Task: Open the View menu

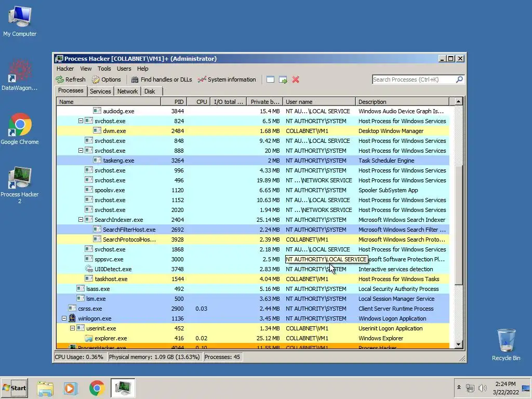Action: (x=86, y=69)
